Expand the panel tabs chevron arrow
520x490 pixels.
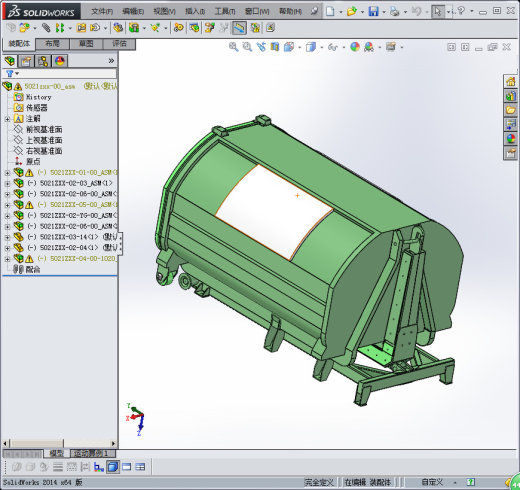coord(111,61)
